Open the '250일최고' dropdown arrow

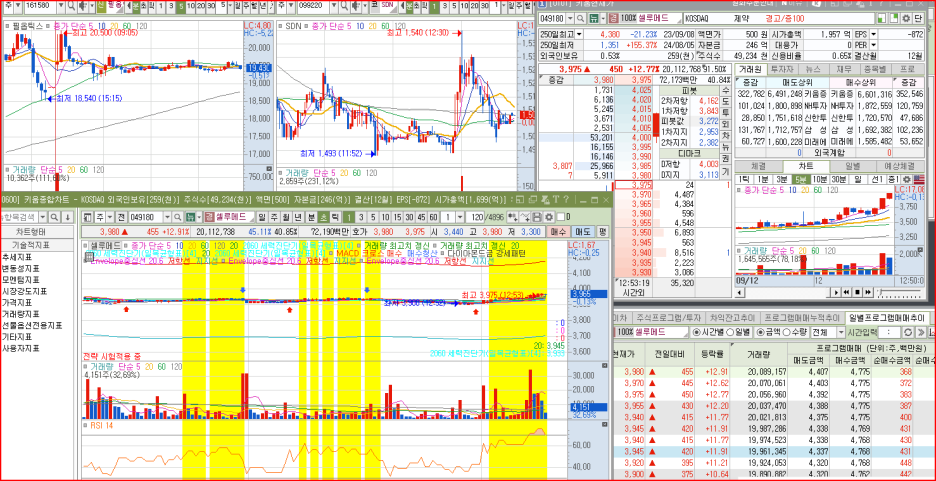tap(578, 34)
